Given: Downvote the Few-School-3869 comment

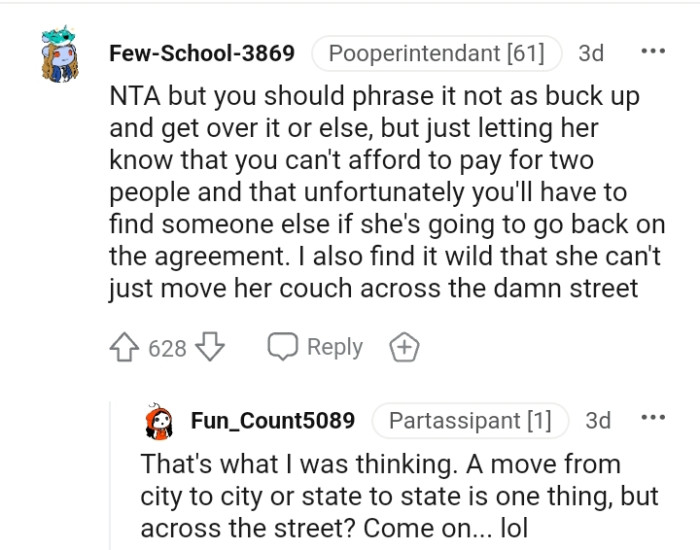Looking at the screenshot, I should coord(209,347).
